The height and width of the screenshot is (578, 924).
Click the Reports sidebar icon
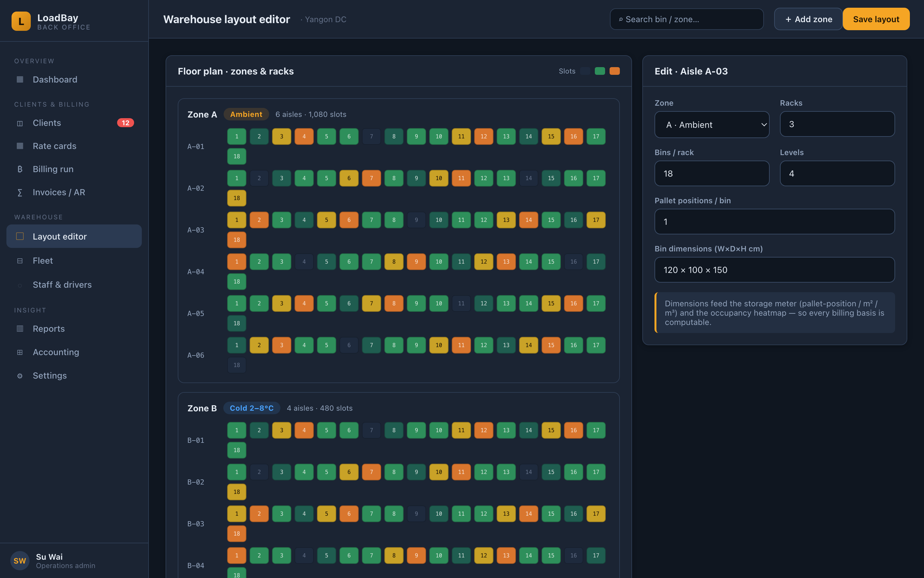coord(20,329)
